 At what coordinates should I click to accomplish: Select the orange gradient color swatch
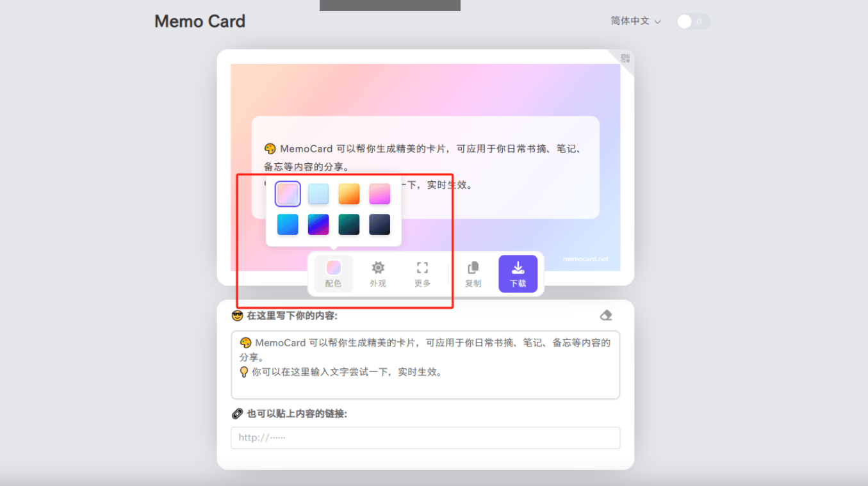(348, 193)
